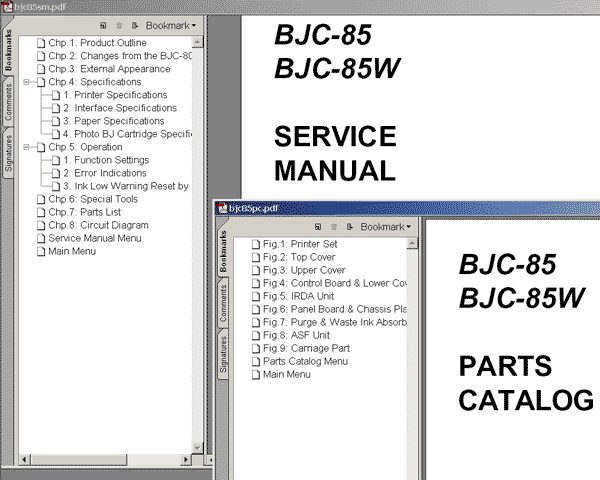Viewport: 600px width, 480px height.
Task: Open Bookmark dropdown in parts catalog window
Action: [x=385, y=227]
